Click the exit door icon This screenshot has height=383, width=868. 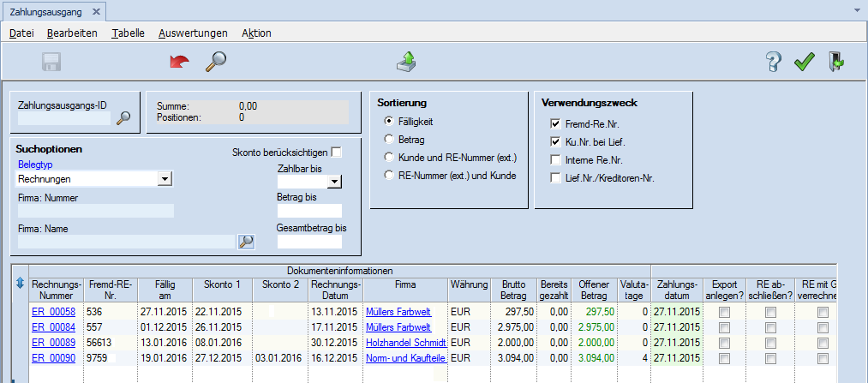[836, 62]
